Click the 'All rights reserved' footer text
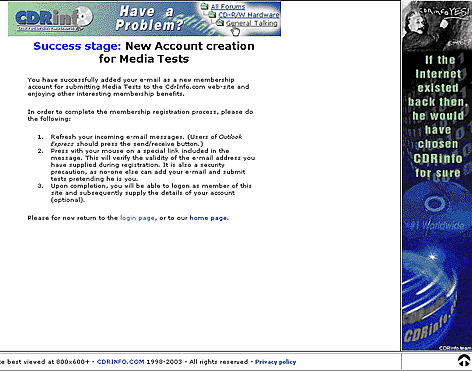This screenshot has width=472, height=371. [218, 362]
